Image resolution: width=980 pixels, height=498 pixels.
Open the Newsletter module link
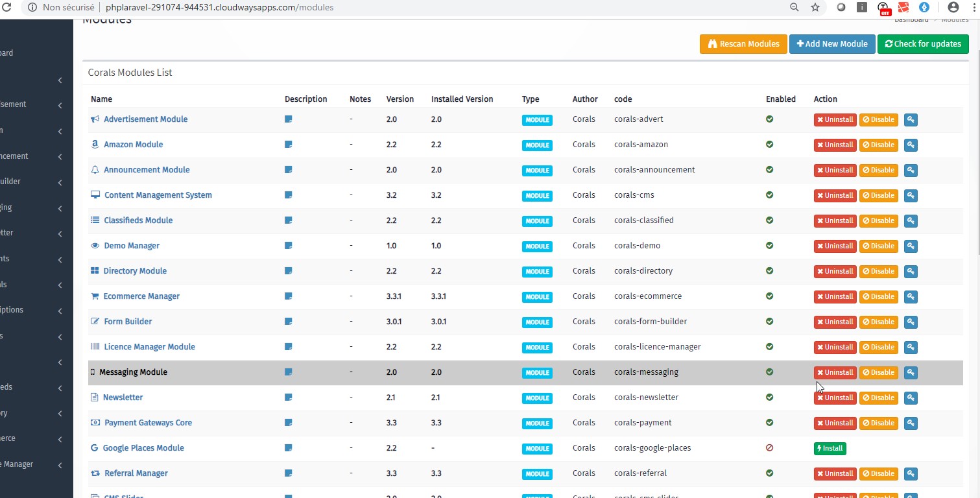123,397
